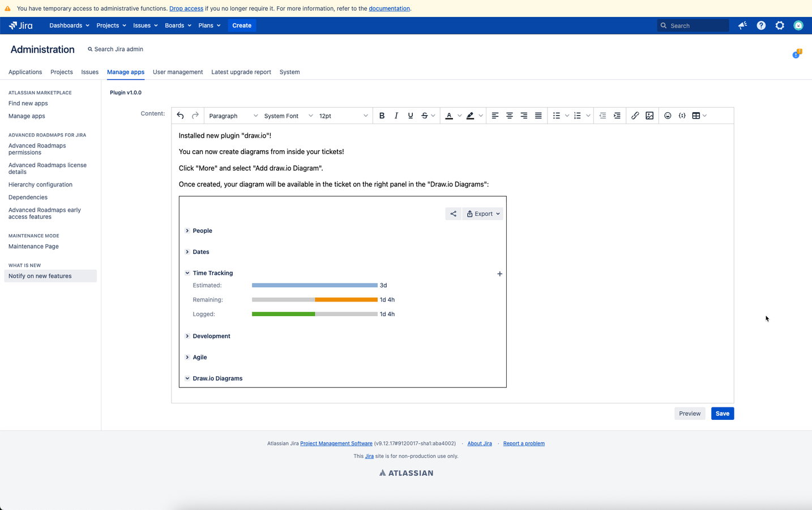Increase the indent
This screenshot has width=812, height=510.
pos(617,116)
